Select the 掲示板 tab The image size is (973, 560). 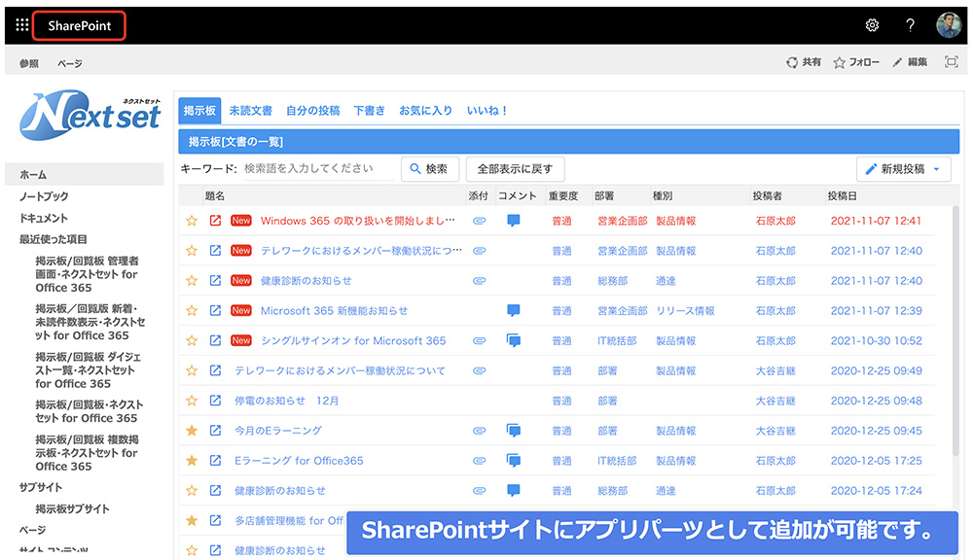(x=199, y=111)
